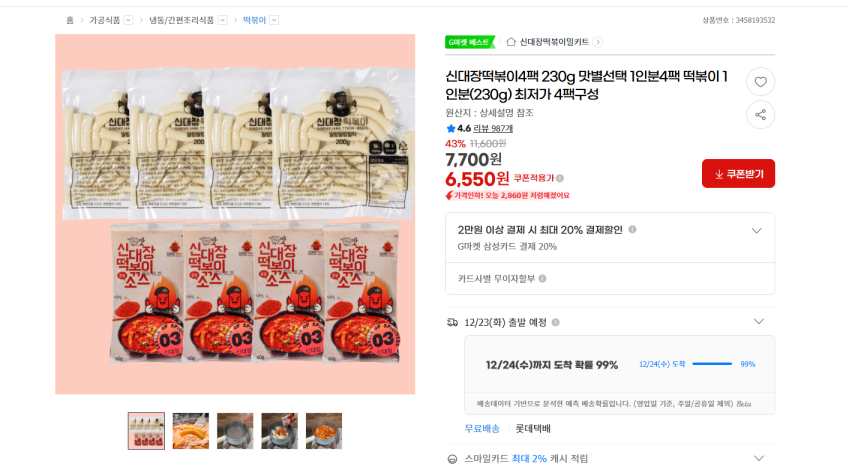Open seller shop arrow next to 신대장떡볶이밀키트
849x470 pixels.
click(597, 42)
